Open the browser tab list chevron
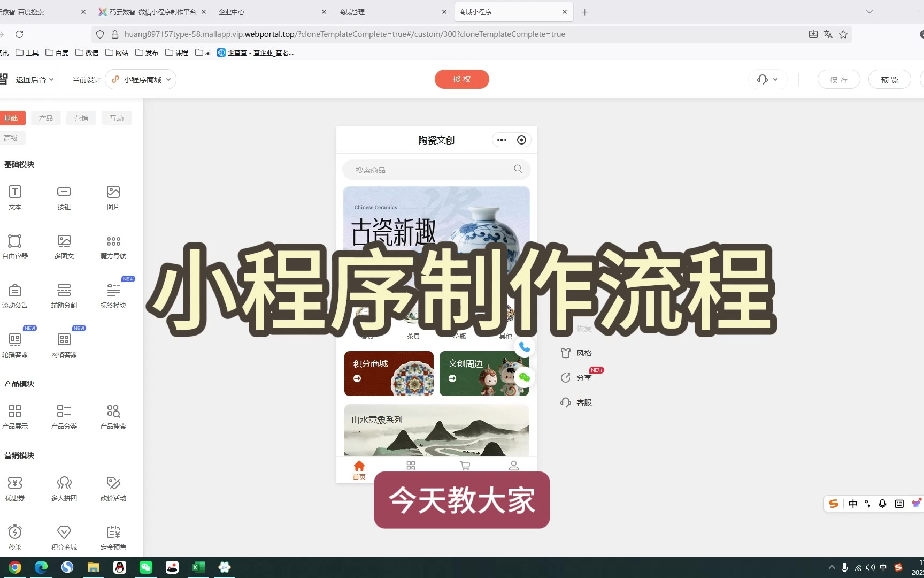Screen dimensions: 924x578 click(869, 12)
